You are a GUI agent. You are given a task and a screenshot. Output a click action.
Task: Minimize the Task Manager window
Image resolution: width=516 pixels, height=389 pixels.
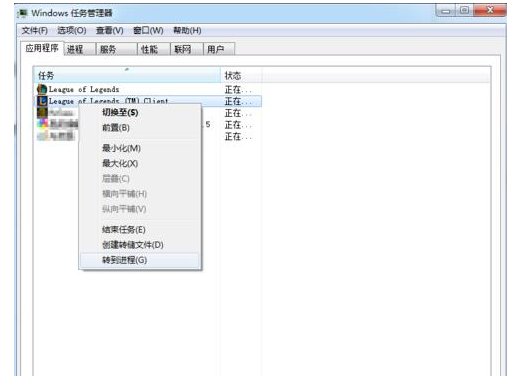[446, 11]
